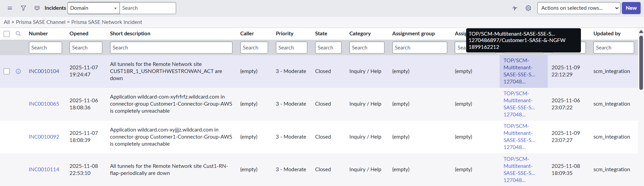Click the Short description column search field
Screen dimensions: 644x186
click(171, 48)
